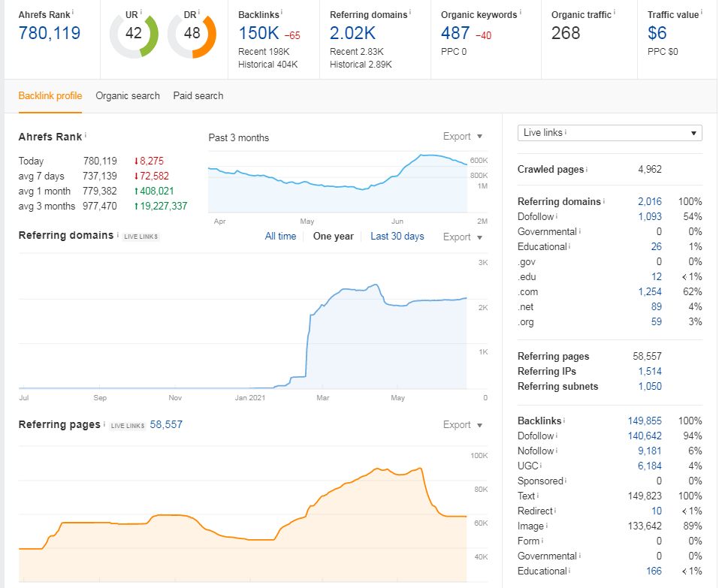This screenshot has width=719, height=588.
Task: Open .com domains count 1,254
Action: [650, 292]
